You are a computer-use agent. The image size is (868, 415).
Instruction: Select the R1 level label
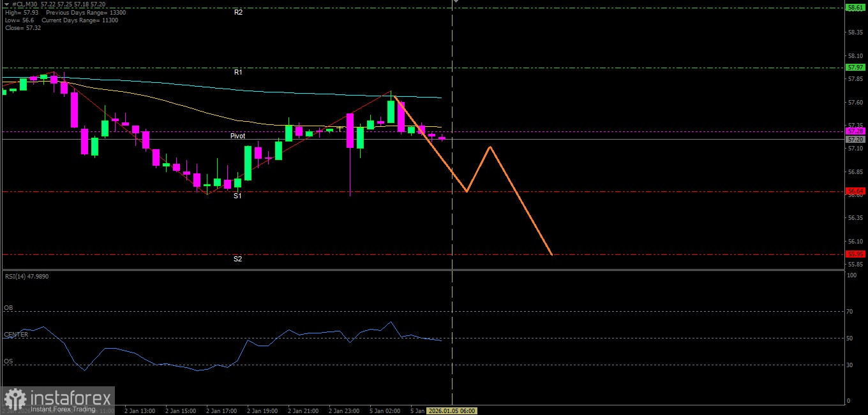(x=238, y=73)
